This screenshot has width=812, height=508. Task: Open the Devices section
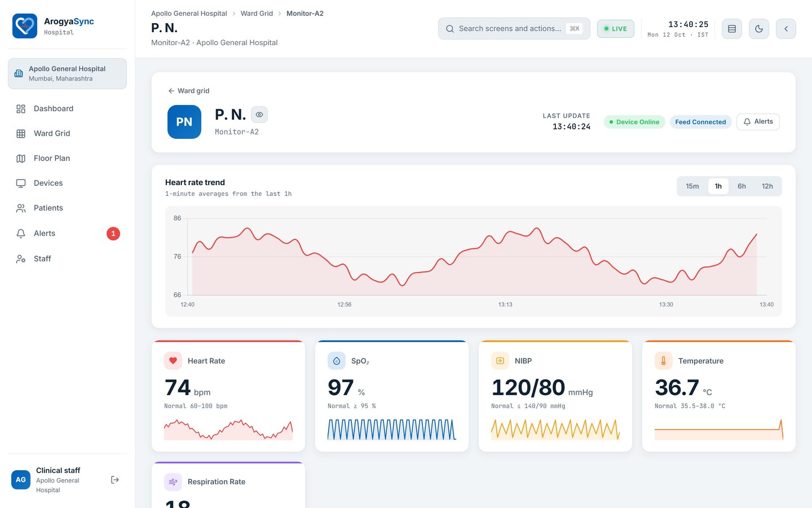(67, 183)
